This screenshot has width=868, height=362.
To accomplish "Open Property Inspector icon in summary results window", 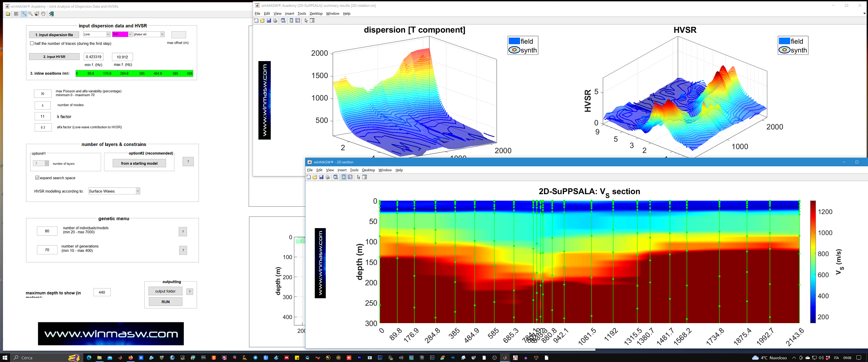I will (x=312, y=20).
